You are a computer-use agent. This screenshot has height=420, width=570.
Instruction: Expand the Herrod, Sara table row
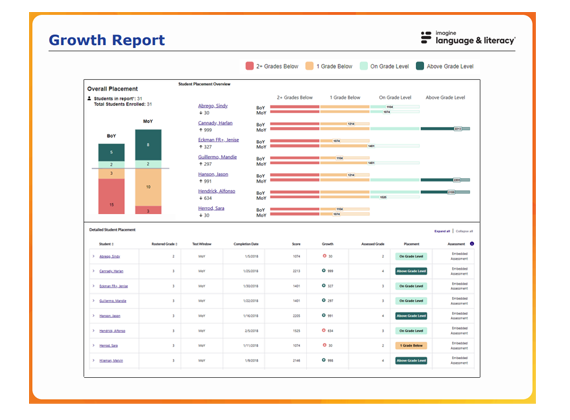(x=93, y=345)
